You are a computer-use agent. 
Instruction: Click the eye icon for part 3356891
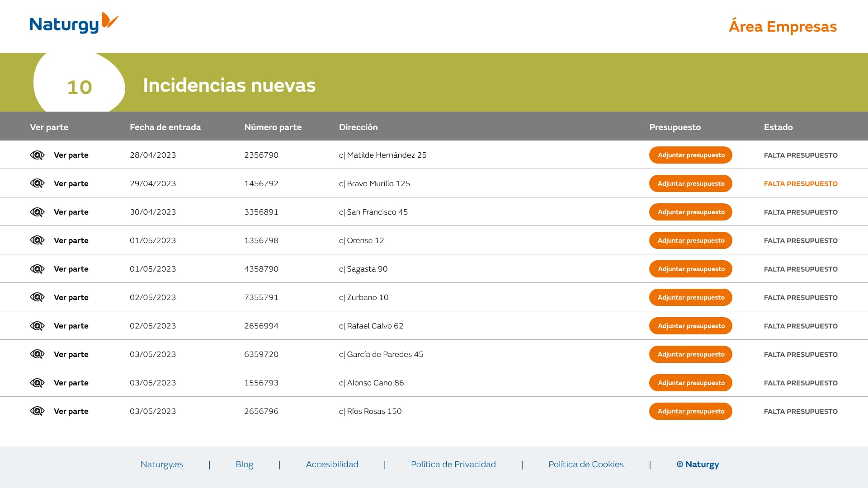[x=37, y=212]
